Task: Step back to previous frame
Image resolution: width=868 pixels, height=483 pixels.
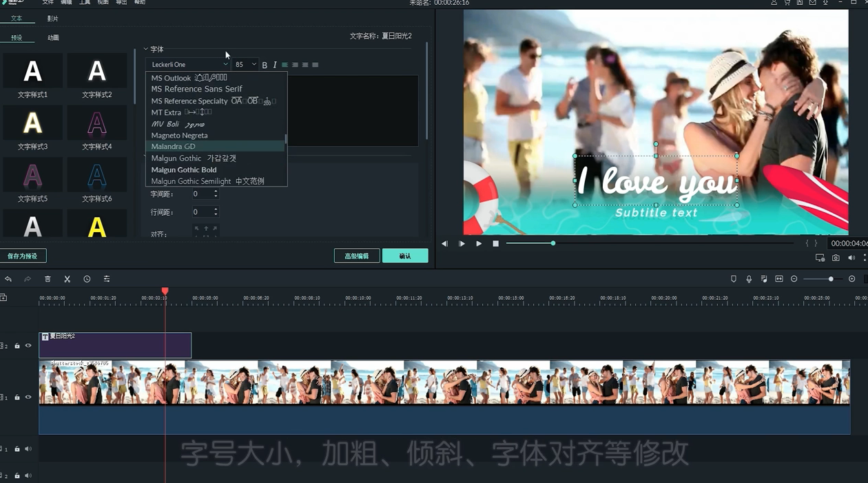Action: pos(444,244)
